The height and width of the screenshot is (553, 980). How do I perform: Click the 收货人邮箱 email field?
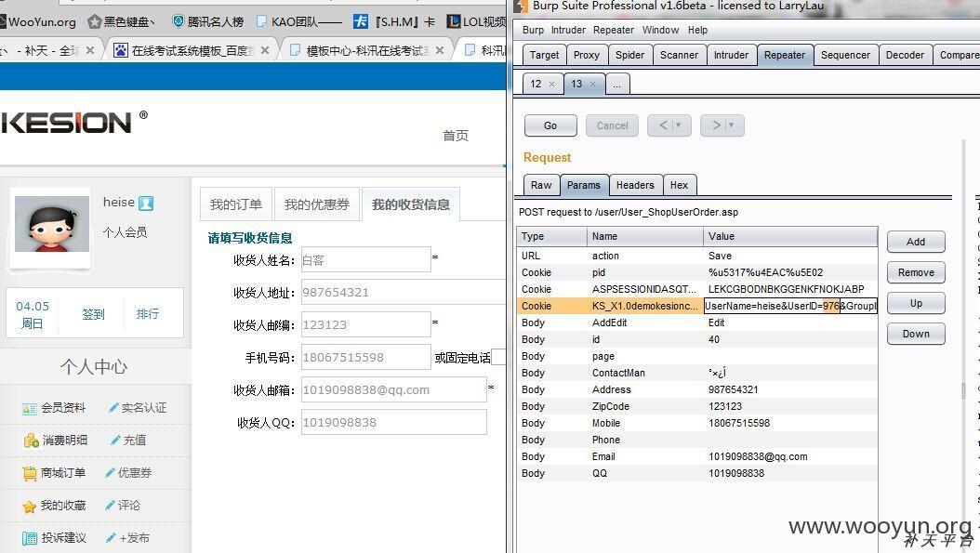coord(393,390)
